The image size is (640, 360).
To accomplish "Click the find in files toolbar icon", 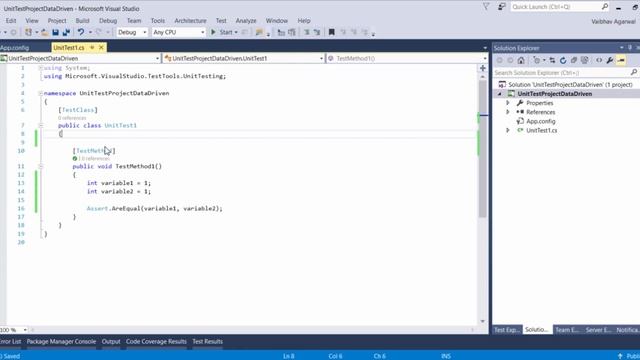I will 259,32.
